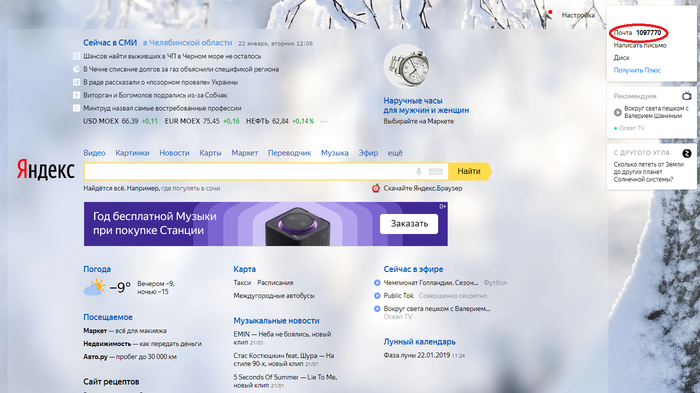The image size is (700, 393).
Task: Click live icon beside Чемпионат Голландии
Action: point(377,283)
